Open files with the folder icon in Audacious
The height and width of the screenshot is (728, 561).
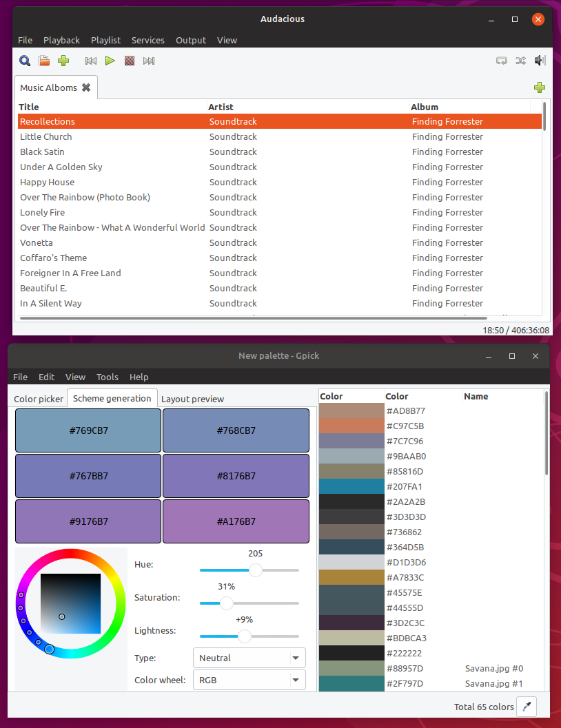point(44,61)
